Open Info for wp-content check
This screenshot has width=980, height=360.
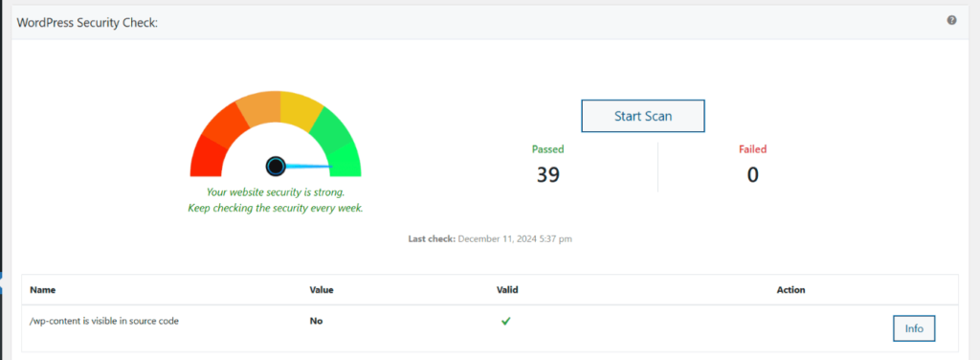(914, 328)
